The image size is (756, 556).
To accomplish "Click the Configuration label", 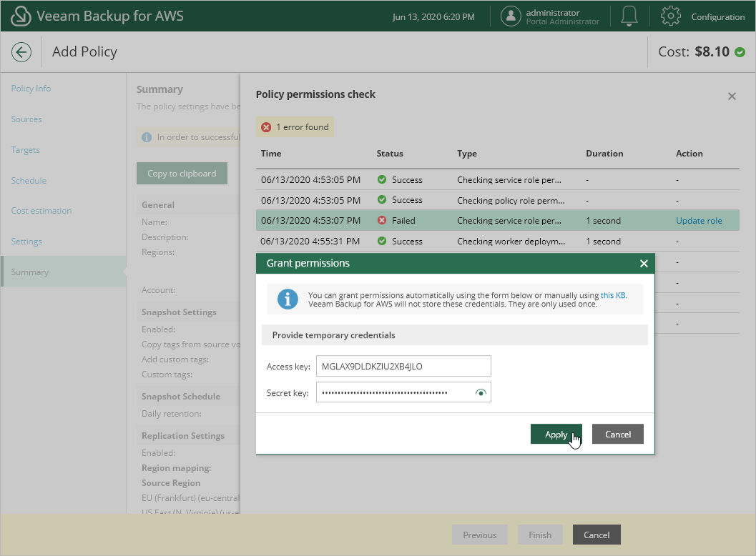I will pos(717,17).
